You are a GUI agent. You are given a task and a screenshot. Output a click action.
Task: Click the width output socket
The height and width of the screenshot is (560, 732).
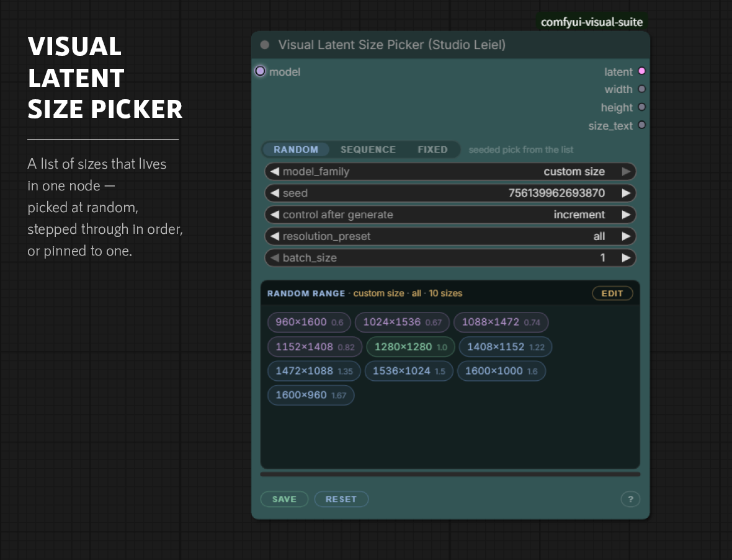642,89
